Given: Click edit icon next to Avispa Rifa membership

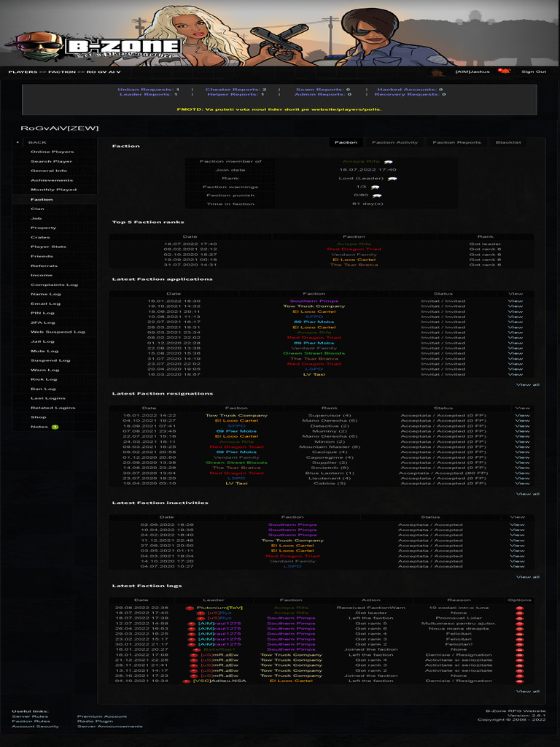Looking at the screenshot, I should pyautogui.click(x=388, y=162).
